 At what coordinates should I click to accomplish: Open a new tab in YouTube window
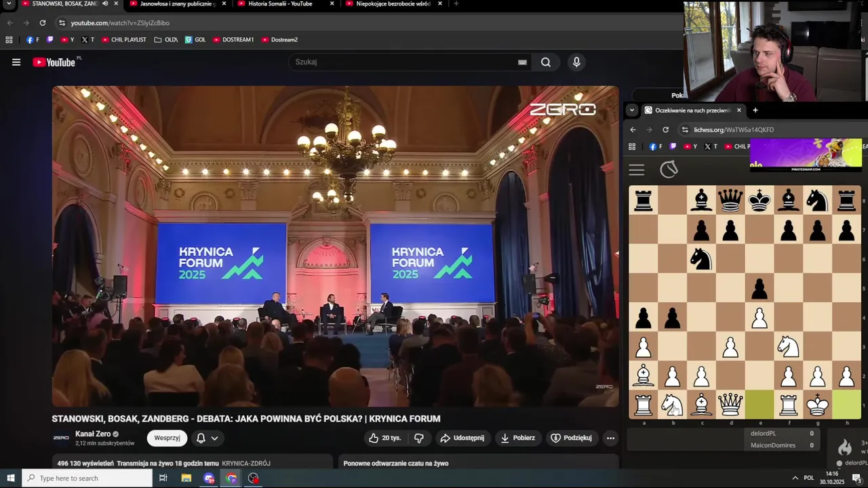coord(456,3)
